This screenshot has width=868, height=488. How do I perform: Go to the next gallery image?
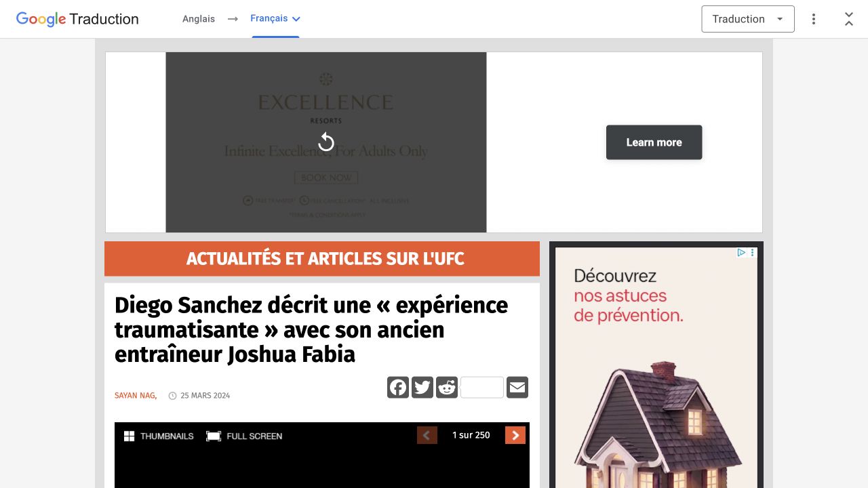[x=515, y=435]
